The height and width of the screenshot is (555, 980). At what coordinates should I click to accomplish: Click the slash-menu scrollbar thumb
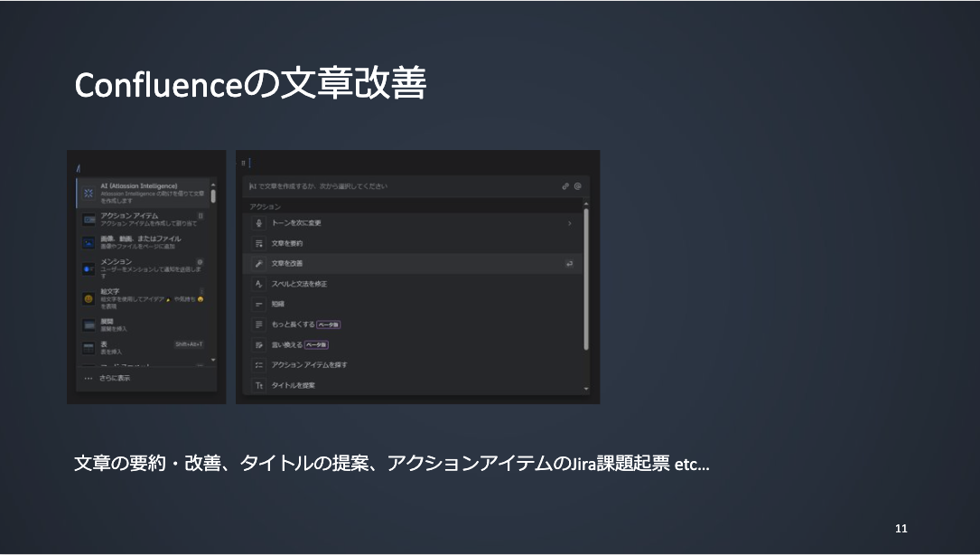[x=213, y=196]
